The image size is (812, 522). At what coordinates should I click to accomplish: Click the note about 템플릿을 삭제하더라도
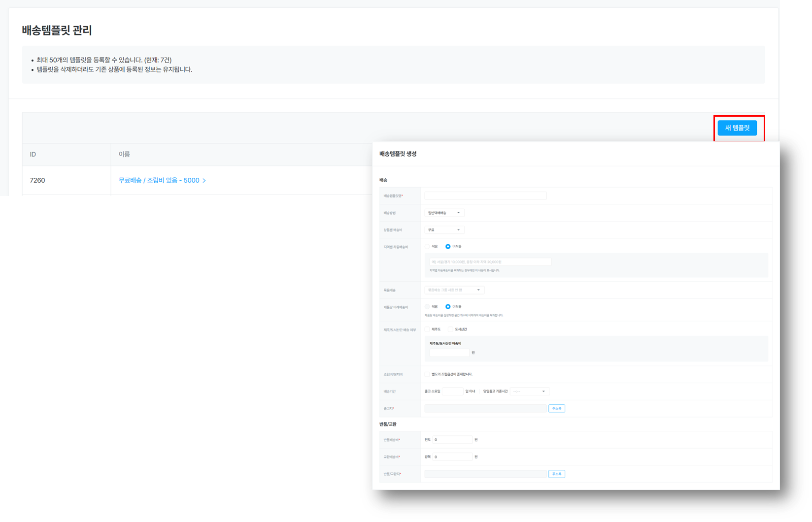114,69
